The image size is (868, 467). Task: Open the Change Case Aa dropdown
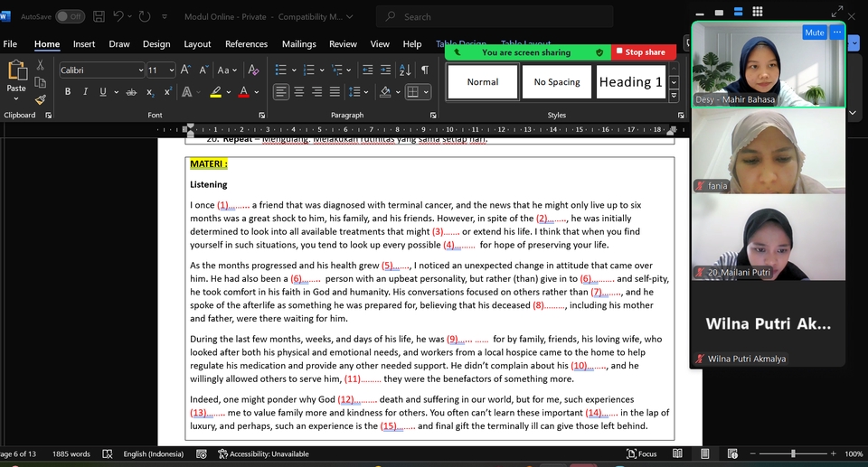[x=227, y=70]
